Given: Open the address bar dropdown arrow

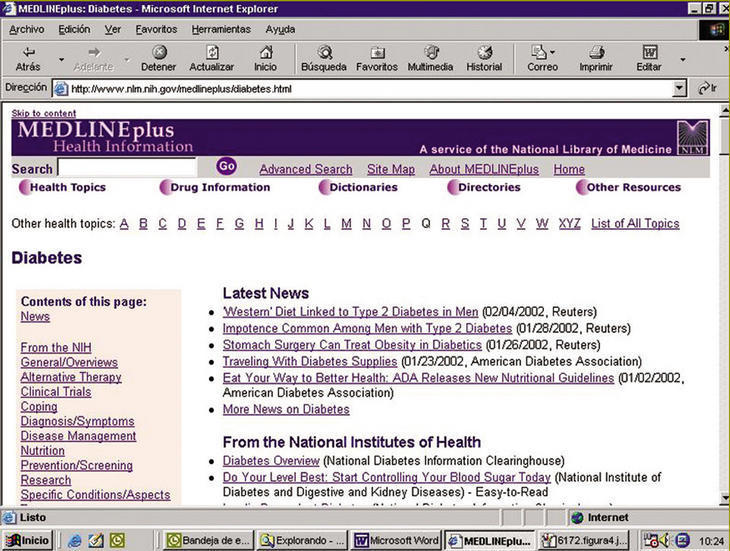Looking at the screenshot, I should pos(680,88).
